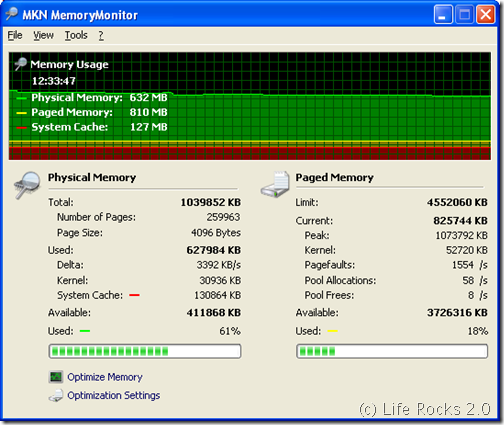Click the delta value 3392 KB/s
The width and height of the screenshot is (504, 425).
[219, 265]
